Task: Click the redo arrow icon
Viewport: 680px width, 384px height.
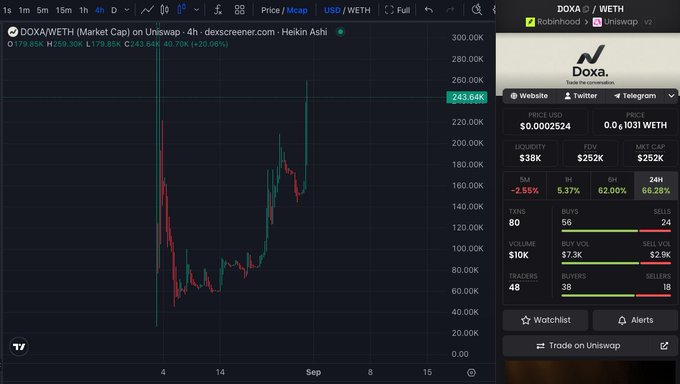Action: 451,10
